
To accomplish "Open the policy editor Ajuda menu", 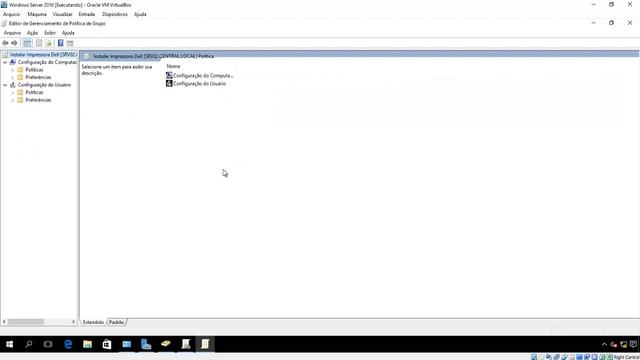I will coord(68,33).
